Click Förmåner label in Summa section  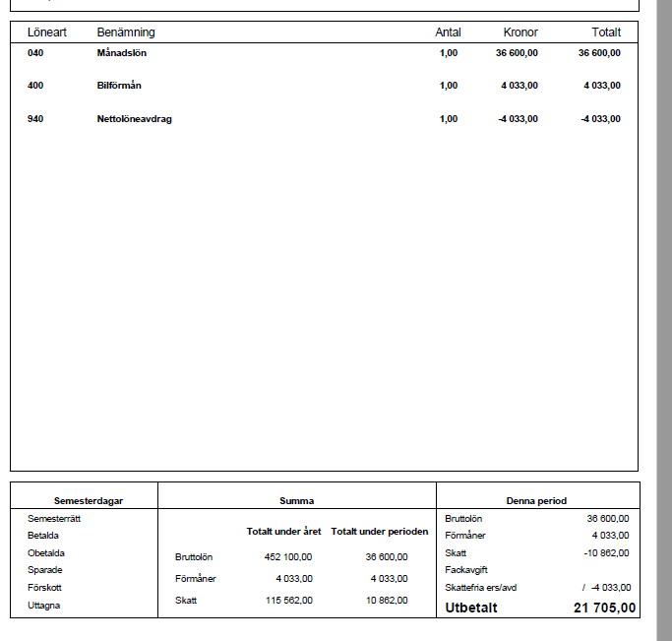click(196, 578)
